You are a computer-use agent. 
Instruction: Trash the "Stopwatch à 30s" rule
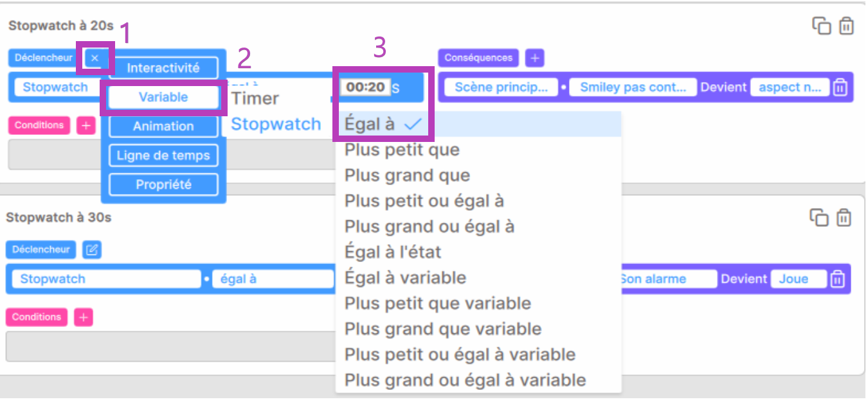(x=844, y=218)
